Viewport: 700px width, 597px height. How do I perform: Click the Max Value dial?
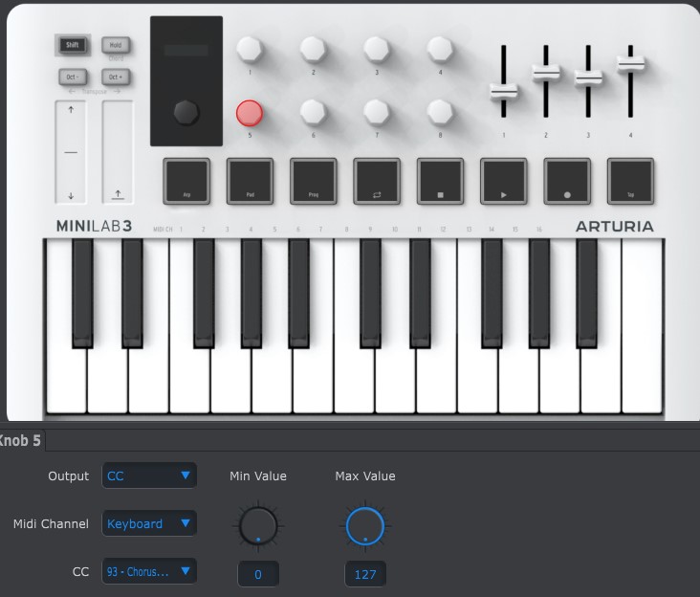click(365, 526)
